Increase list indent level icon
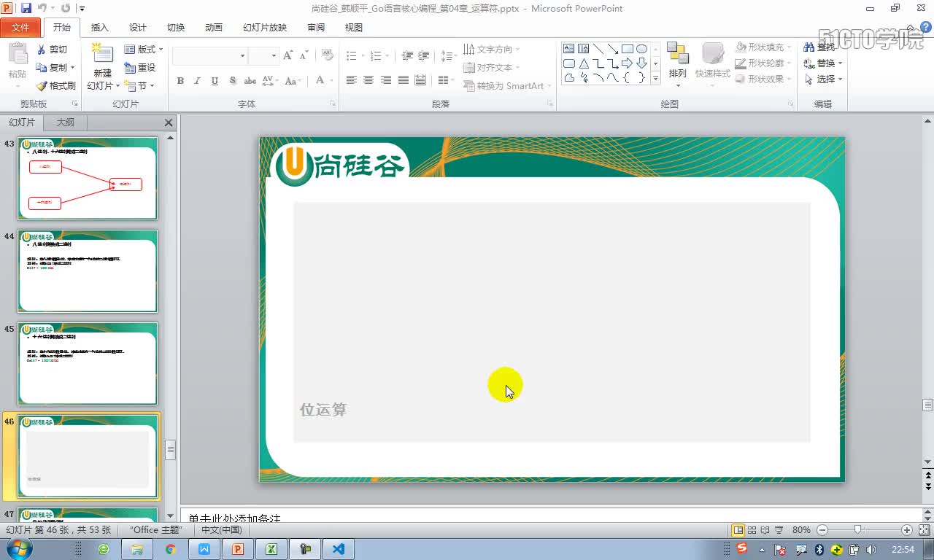Viewport: 934px width, 560px height. [x=424, y=55]
